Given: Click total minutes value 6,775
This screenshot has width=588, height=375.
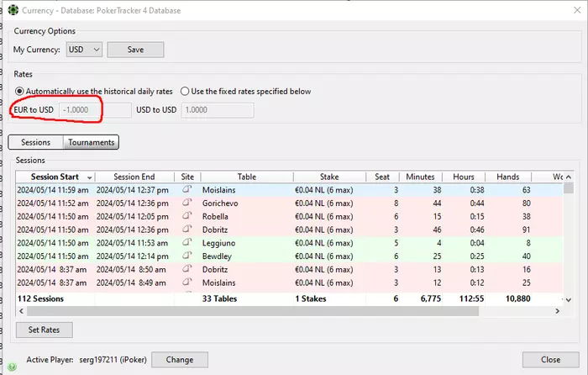Looking at the screenshot, I should [x=431, y=298].
